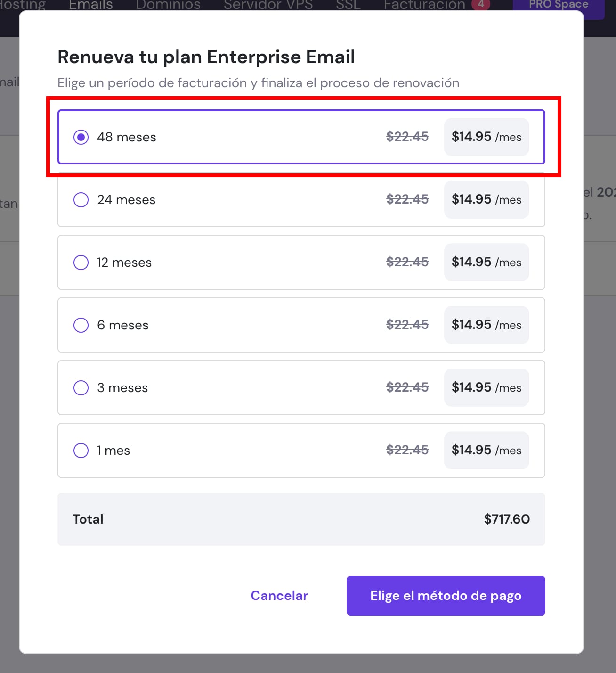The height and width of the screenshot is (673, 616).
Task: Open the Facturación menu
Action: click(424, 5)
